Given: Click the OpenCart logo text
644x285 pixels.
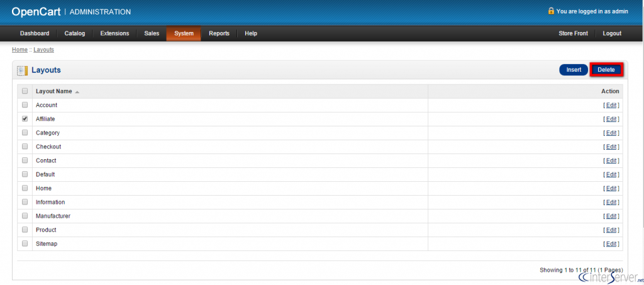Looking at the screenshot, I should tap(36, 11).
